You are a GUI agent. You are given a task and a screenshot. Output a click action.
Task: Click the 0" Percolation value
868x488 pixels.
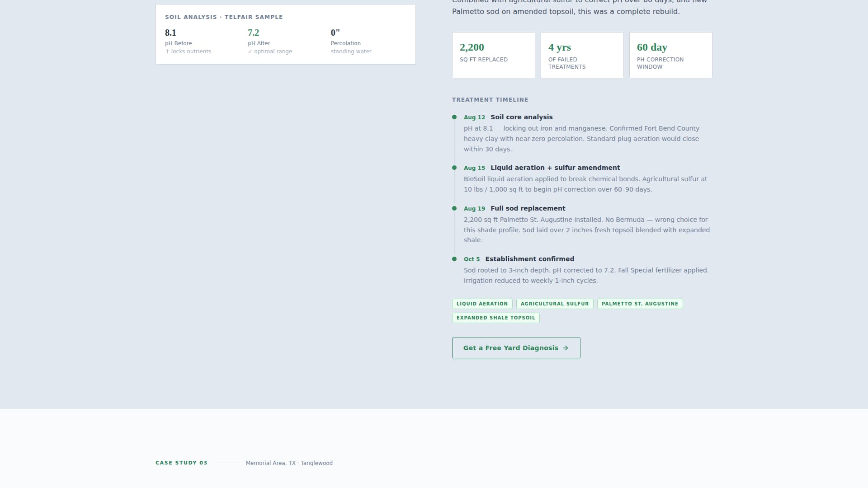(x=335, y=33)
